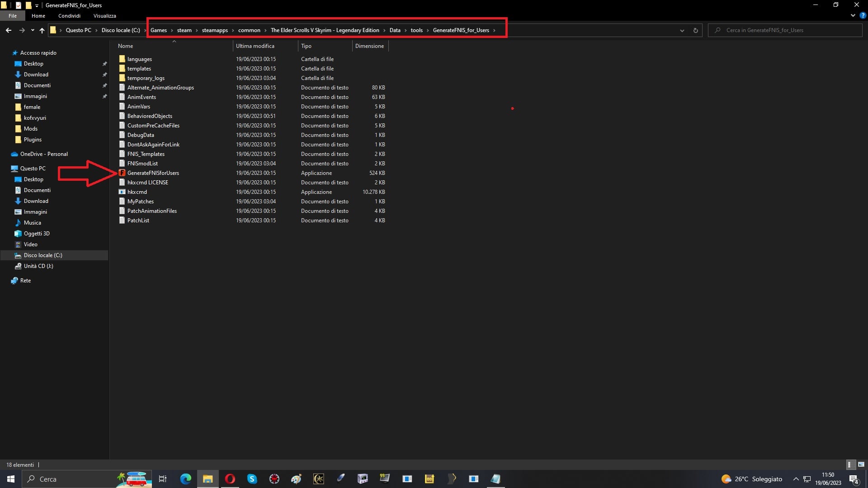Open Skype from taskbar
This screenshot has height=488, width=868.
pos(252,479)
